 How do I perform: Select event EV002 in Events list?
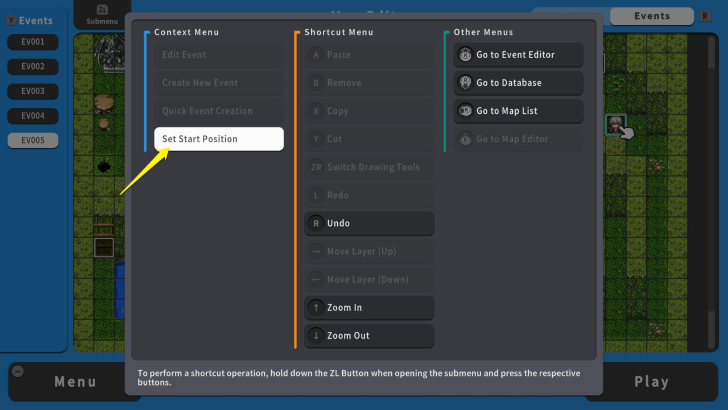click(33, 66)
